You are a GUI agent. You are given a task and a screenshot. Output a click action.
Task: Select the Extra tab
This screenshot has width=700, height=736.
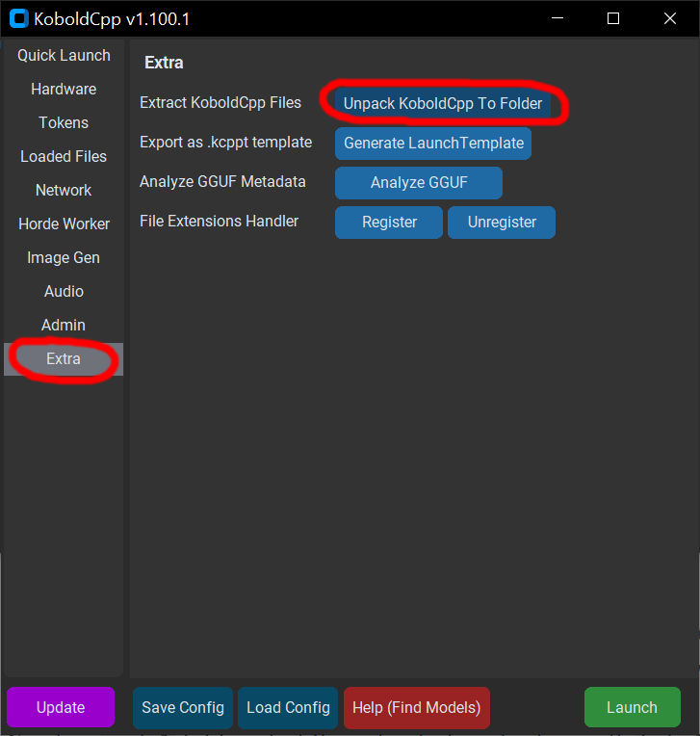(64, 359)
